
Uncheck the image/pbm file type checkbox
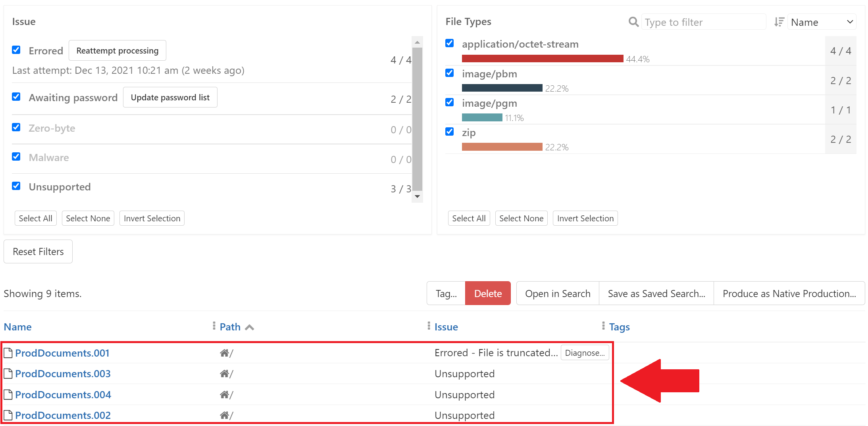point(449,73)
